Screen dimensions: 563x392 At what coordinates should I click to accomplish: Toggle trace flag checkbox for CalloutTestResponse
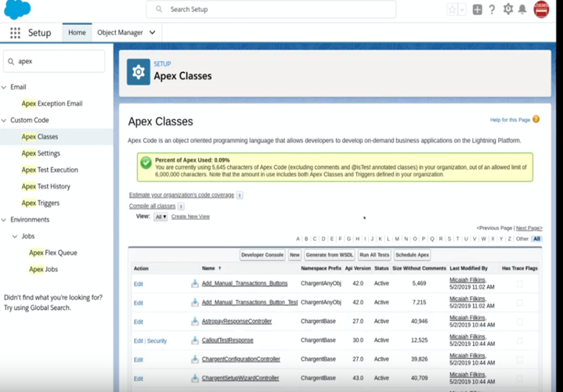coord(519,340)
